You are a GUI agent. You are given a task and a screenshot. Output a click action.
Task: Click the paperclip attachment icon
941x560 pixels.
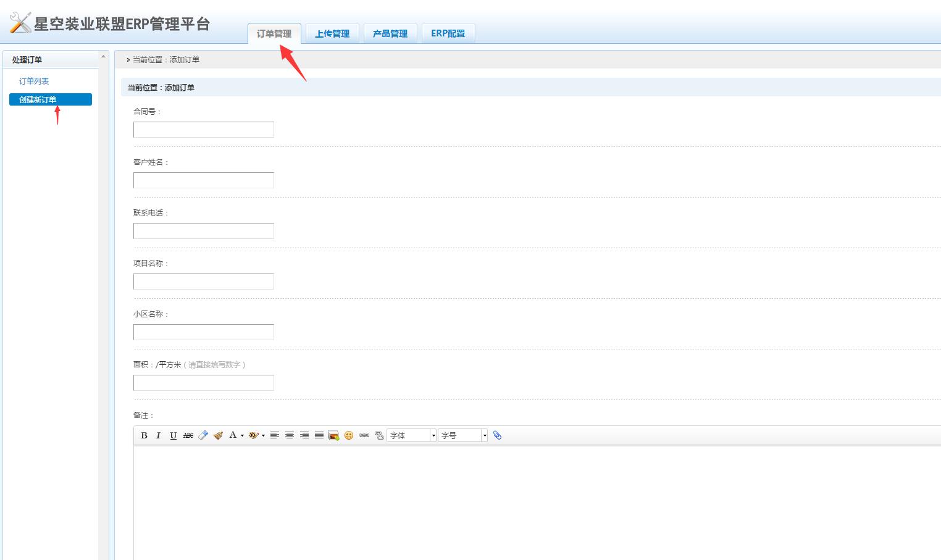coord(497,435)
